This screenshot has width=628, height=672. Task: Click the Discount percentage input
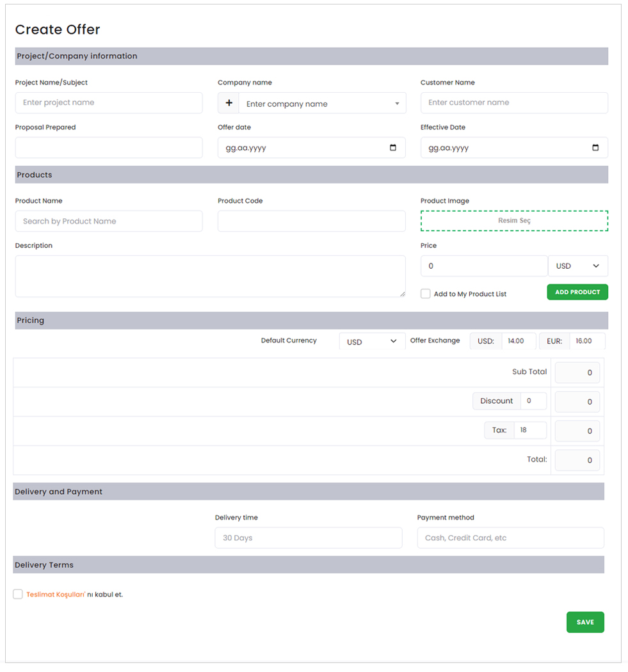[x=533, y=401]
